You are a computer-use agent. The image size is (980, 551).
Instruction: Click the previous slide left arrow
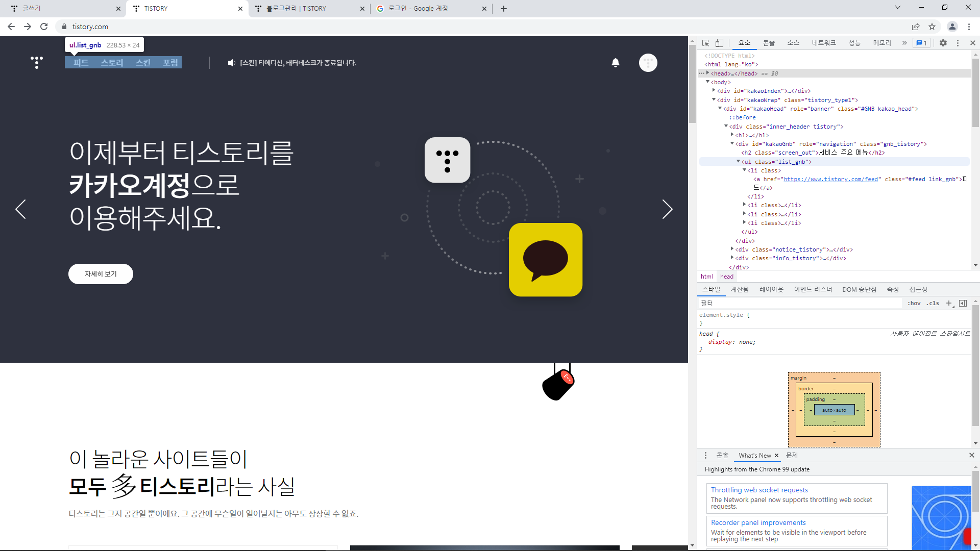tap(20, 209)
